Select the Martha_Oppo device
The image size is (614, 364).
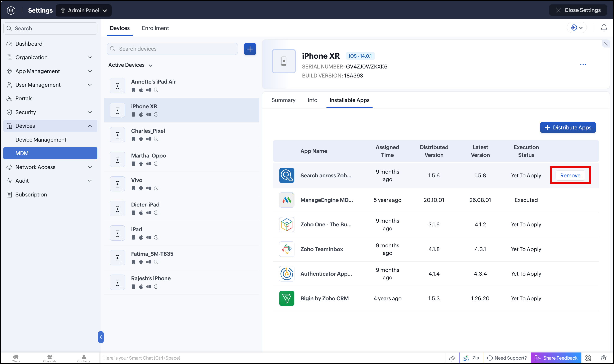coord(181,159)
